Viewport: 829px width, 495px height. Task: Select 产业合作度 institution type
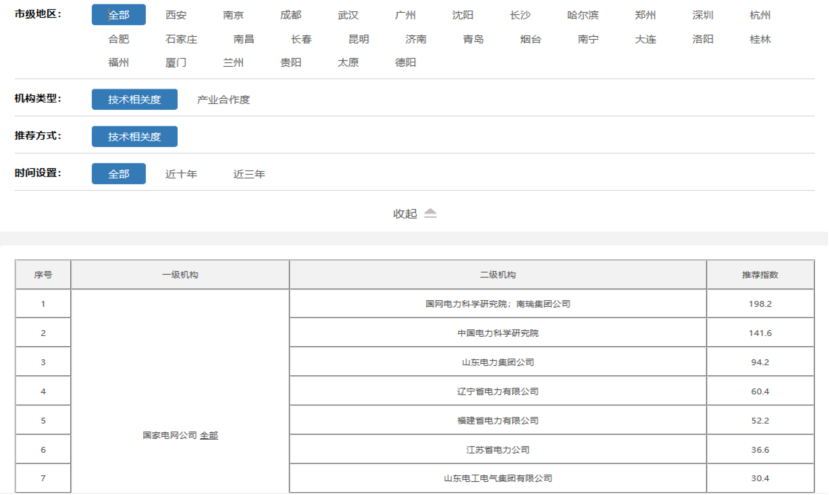[x=223, y=100]
